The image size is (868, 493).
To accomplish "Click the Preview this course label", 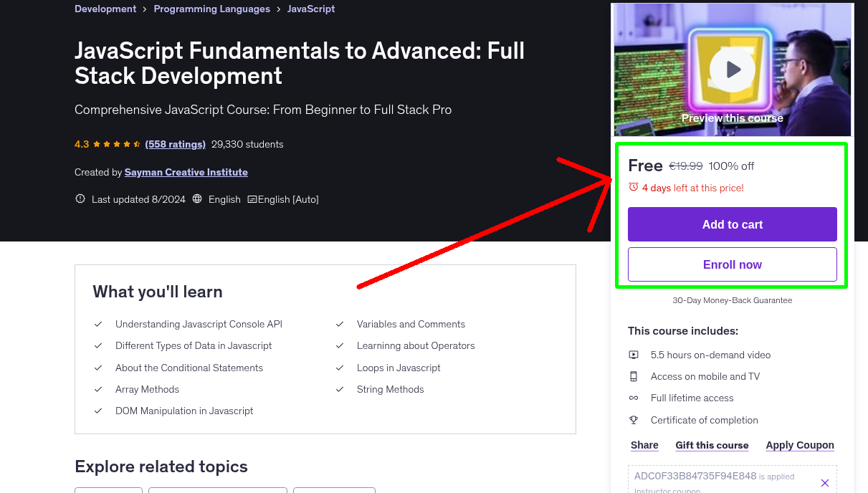I will (x=733, y=118).
